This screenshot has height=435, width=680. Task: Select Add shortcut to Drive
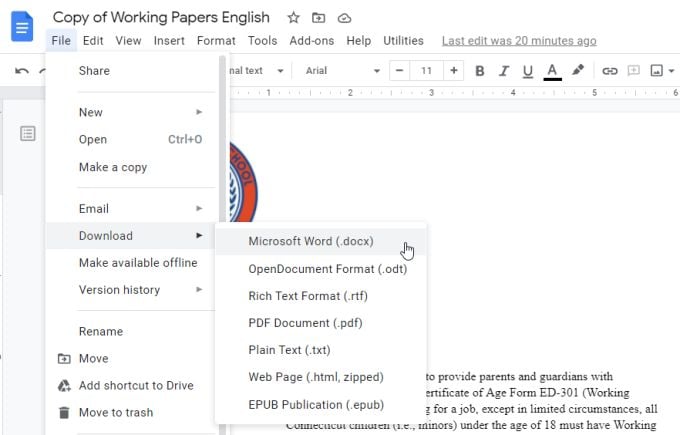132,385
